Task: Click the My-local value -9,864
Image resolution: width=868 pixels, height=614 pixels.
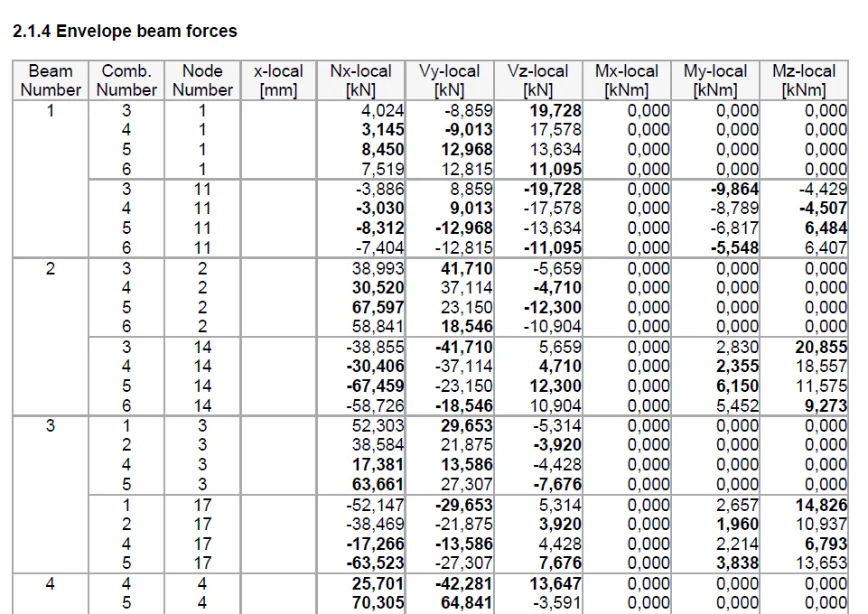Action: [734, 190]
